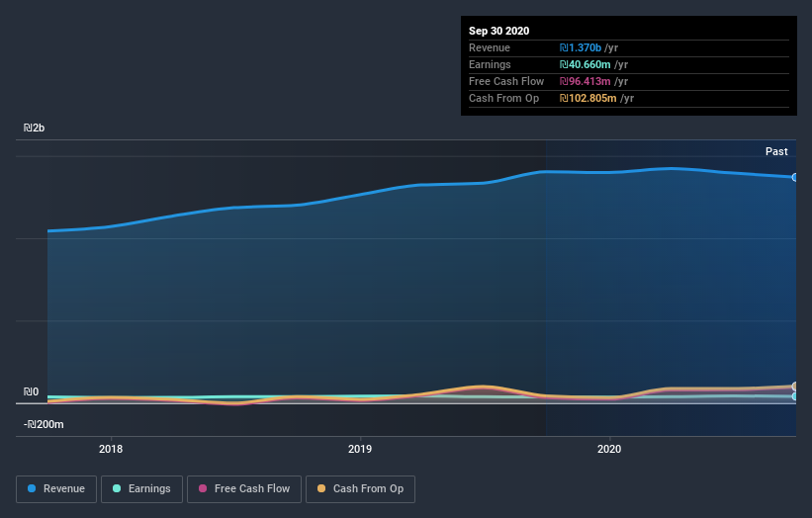The image size is (812, 518).
Task: Click the ₪1.370b revenue value
Action: click(580, 47)
